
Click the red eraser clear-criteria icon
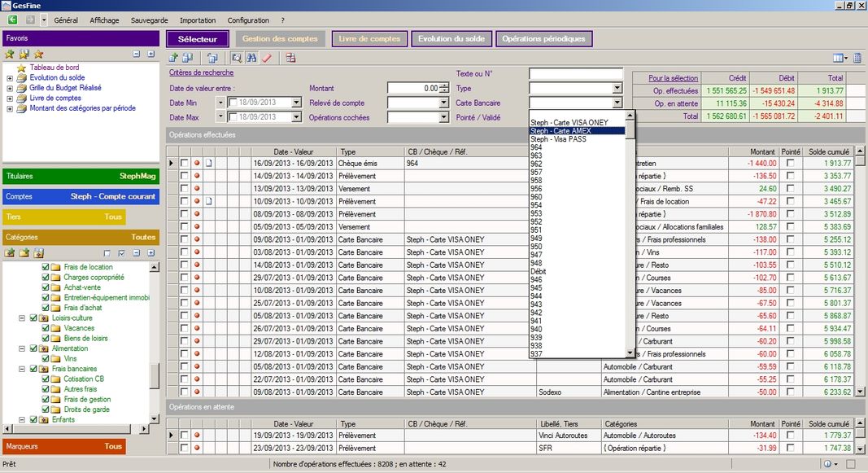267,58
